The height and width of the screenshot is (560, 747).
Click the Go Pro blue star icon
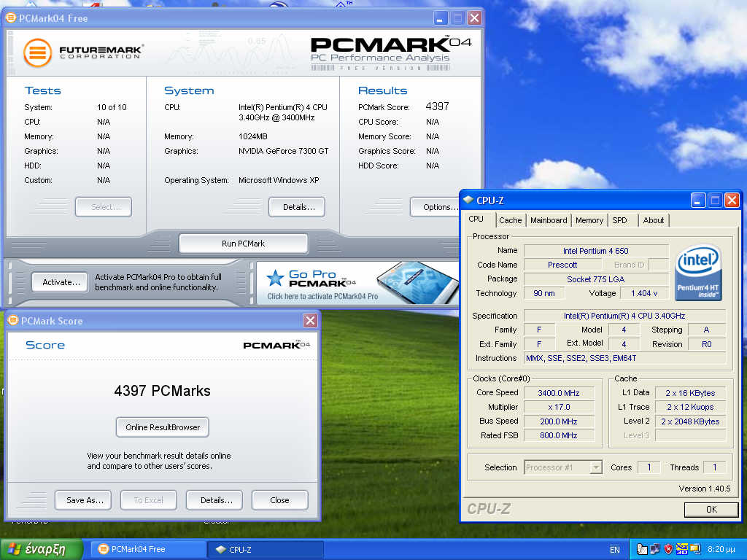click(275, 278)
